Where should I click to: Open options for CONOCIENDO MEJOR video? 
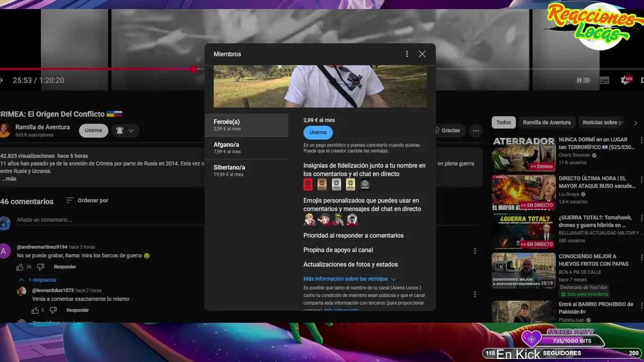pyautogui.click(x=641, y=257)
